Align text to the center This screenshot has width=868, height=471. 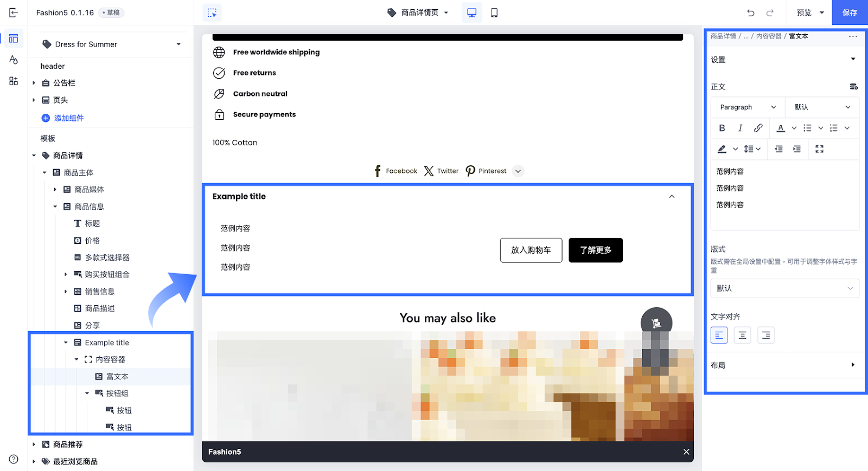click(742, 335)
